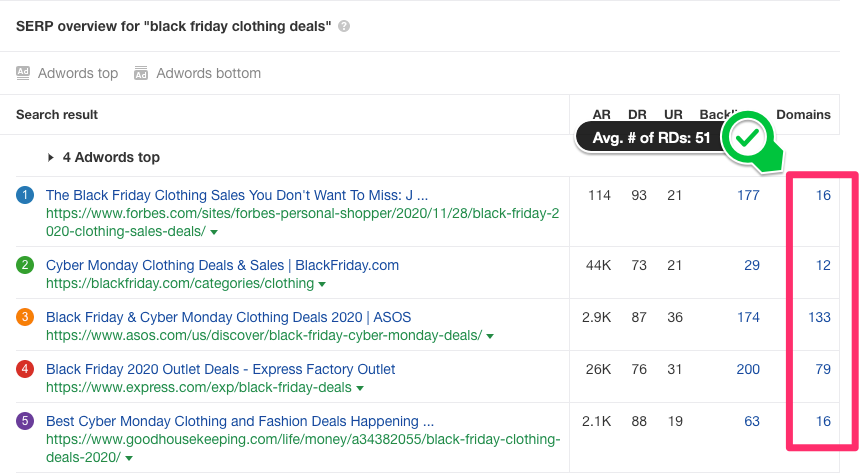This screenshot has width=859, height=473.
Task: Click the DR column header
Action: point(637,114)
